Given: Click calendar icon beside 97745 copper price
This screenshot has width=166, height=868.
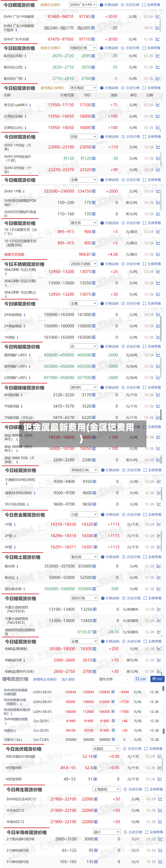Looking at the screenshot, I should (93, 17).
